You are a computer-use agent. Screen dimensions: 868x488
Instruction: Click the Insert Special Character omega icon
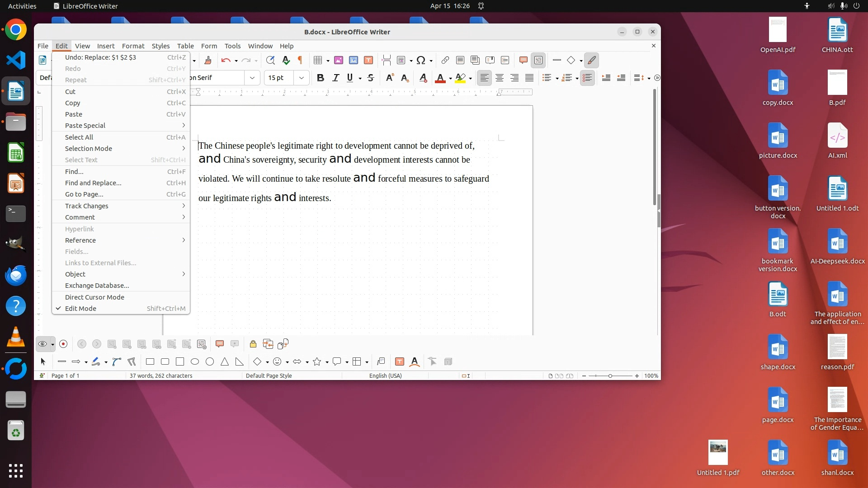[x=421, y=60]
